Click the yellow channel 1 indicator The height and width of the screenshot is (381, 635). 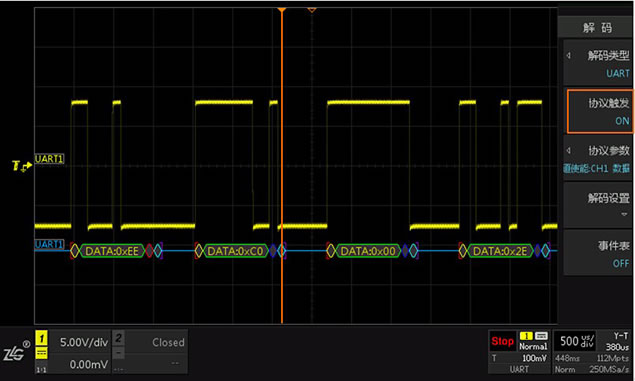pos(41,338)
